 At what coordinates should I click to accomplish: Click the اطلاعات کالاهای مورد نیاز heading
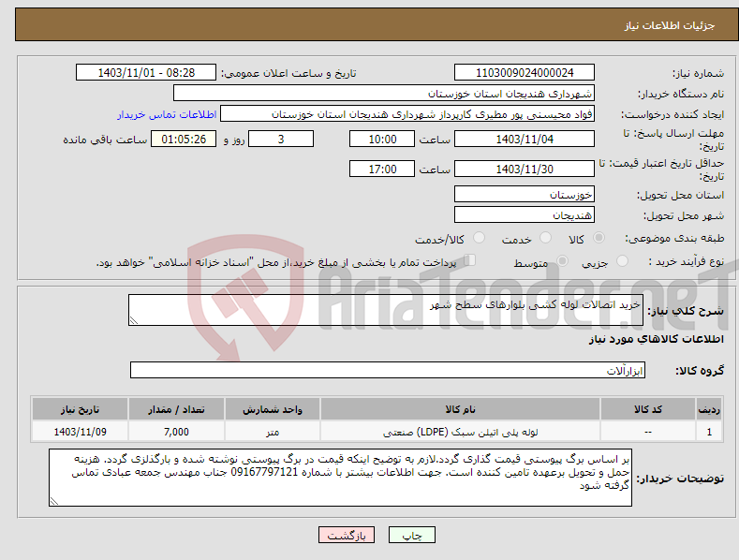click(x=656, y=339)
